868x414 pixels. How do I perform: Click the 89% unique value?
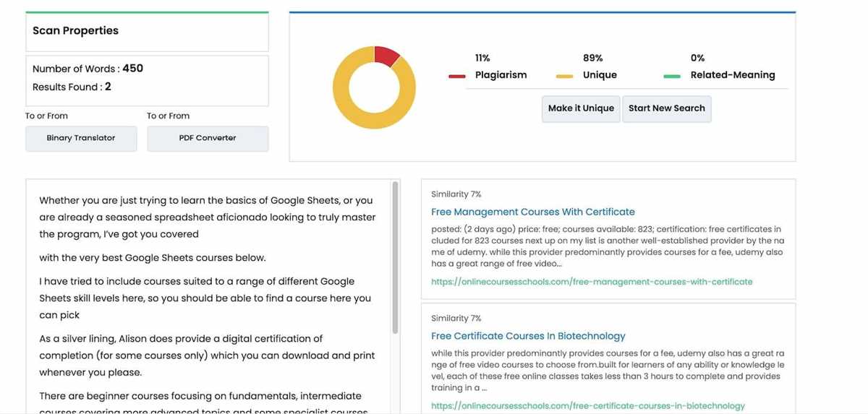tap(593, 58)
